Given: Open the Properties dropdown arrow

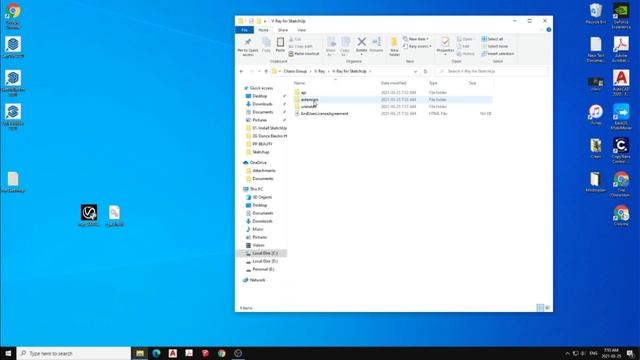Looking at the screenshot, I should coord(445,55).
